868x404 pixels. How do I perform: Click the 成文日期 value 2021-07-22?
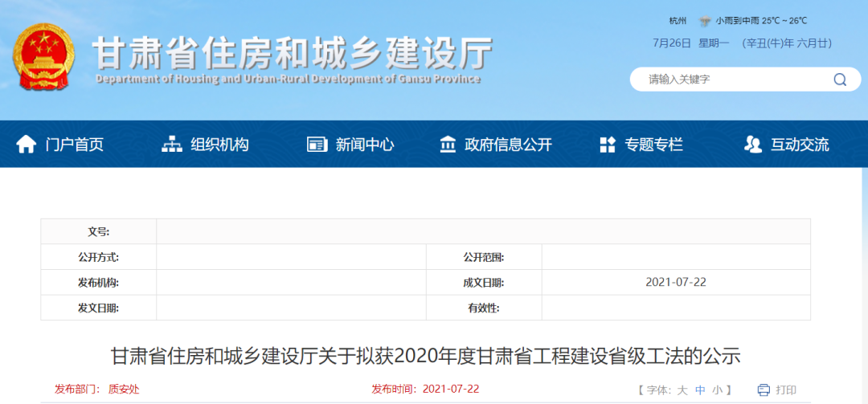(x=675, y=282)
